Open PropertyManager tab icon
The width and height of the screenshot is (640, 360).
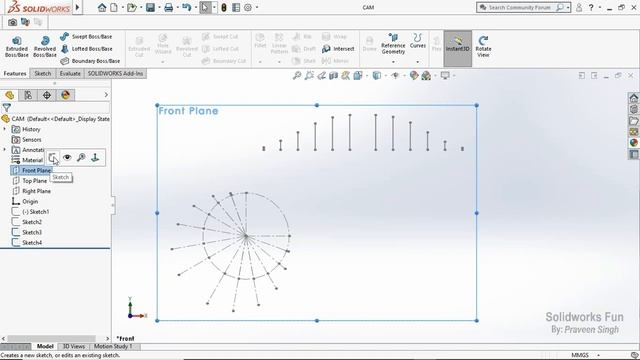28,95
